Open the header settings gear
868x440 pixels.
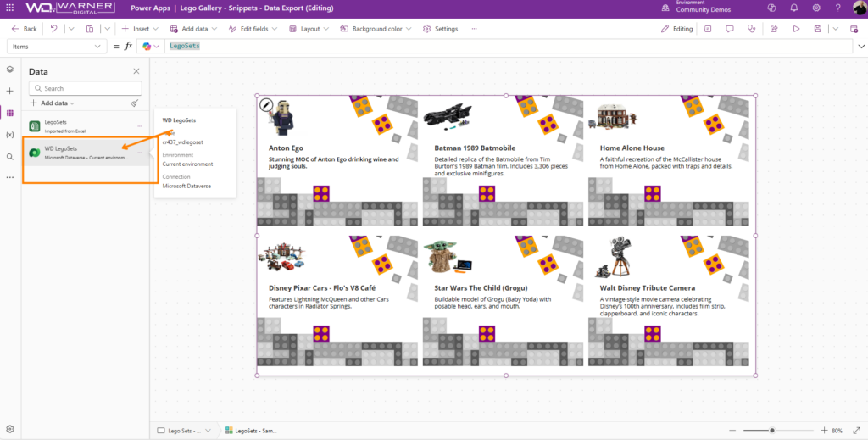816,8
